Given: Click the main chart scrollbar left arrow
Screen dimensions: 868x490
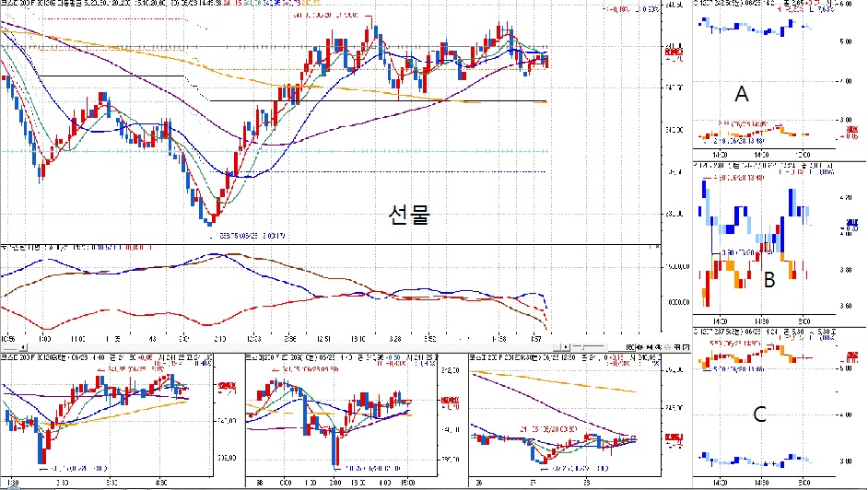Looking at the screenshot, I should click(23, 347).
